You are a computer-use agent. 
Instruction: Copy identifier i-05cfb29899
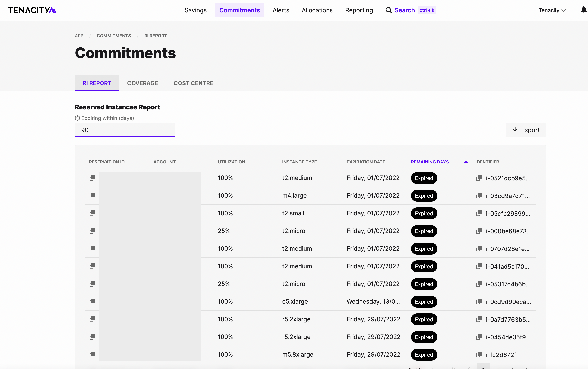[479, 213]
